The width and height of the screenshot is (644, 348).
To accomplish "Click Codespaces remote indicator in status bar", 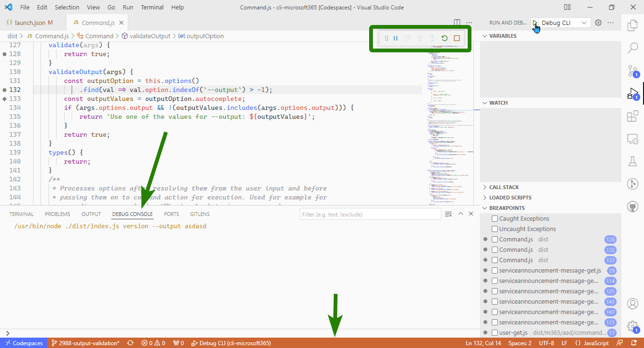I will pyautogui.click(x=24, y=343).
